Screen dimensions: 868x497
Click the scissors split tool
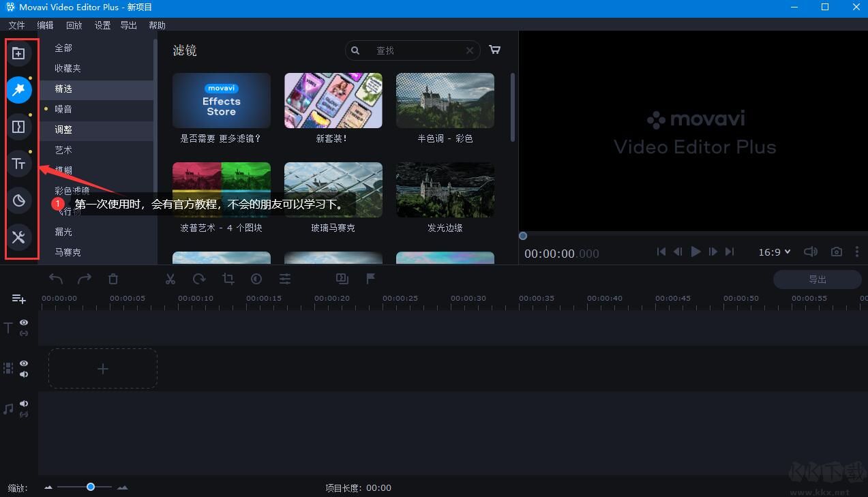[x=170, y=279]
